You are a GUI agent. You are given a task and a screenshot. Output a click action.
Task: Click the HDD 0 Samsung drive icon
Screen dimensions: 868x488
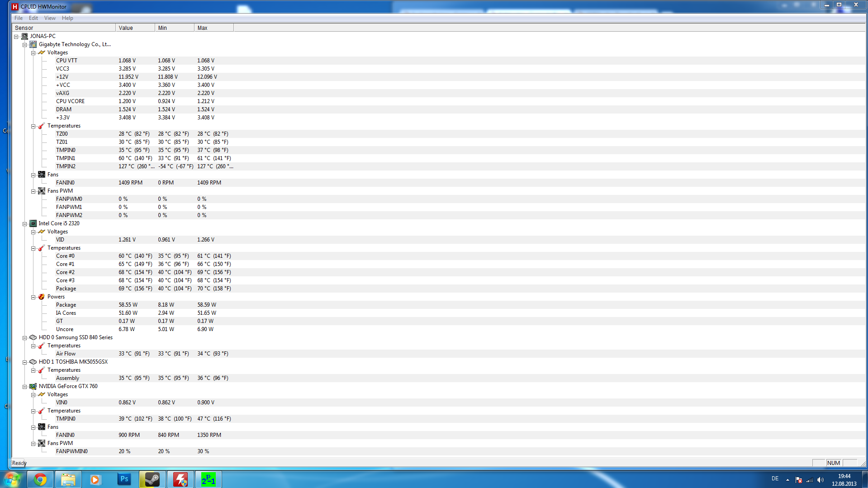click(33, 337)
